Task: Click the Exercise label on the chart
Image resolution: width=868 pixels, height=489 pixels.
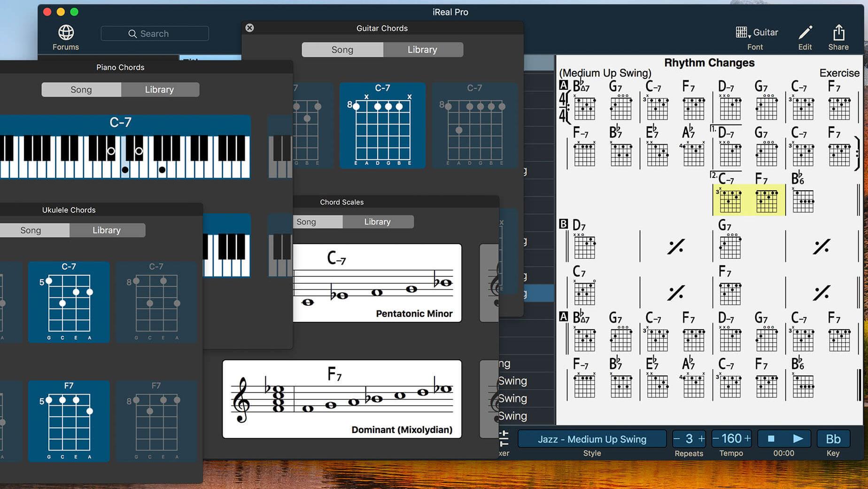Action: [839, 73]
